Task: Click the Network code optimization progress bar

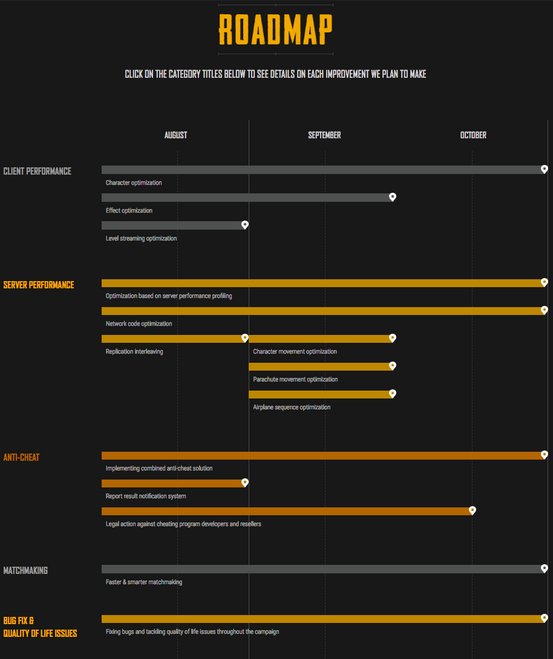Action: click(x=323, y=311)
